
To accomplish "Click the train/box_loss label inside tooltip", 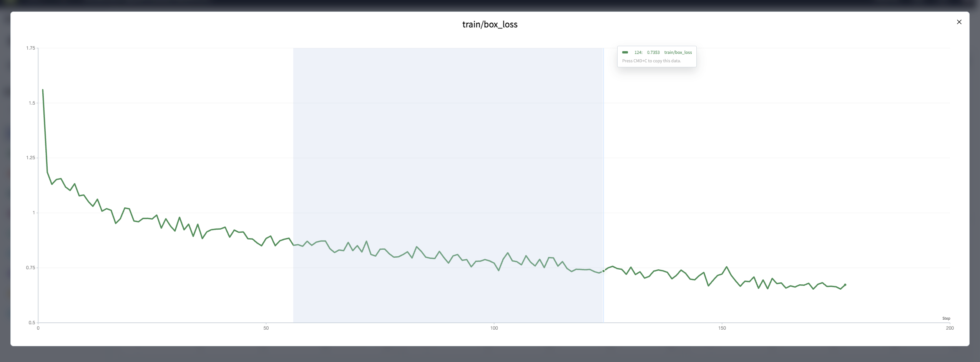I will click(x=678, y=52).
